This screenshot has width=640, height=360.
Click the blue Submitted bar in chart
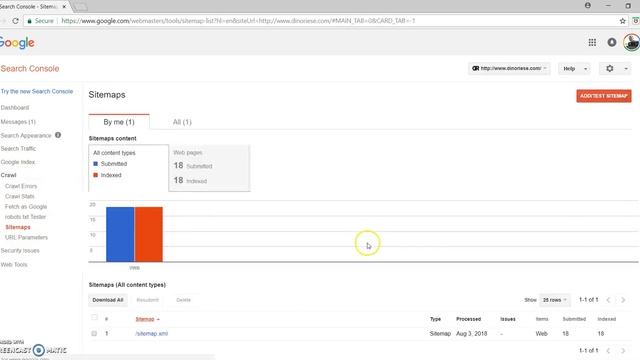pyautogui.click(x=120, y=234)
